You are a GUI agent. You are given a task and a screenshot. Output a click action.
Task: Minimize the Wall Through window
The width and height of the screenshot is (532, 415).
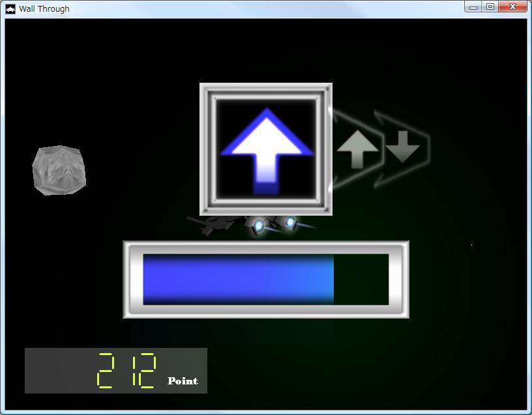[x=473, y=7]
